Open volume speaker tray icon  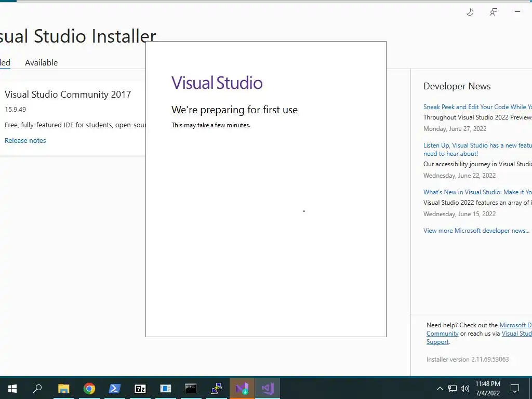point(465,389)
